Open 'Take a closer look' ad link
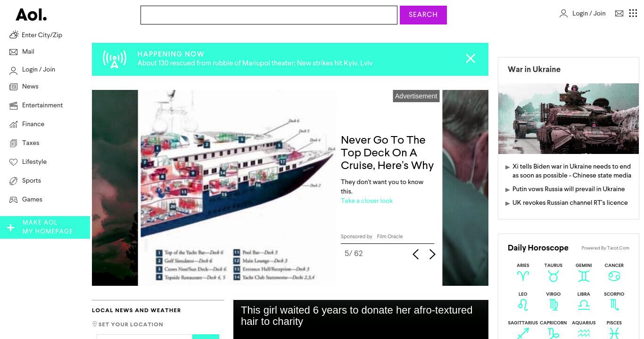The image size is (644, 339). coord(367,201)
